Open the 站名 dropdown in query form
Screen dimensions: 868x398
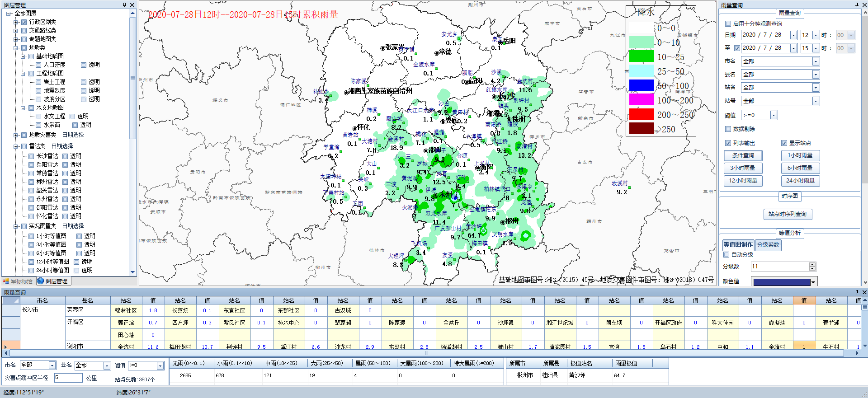click(x=816, y=88)
